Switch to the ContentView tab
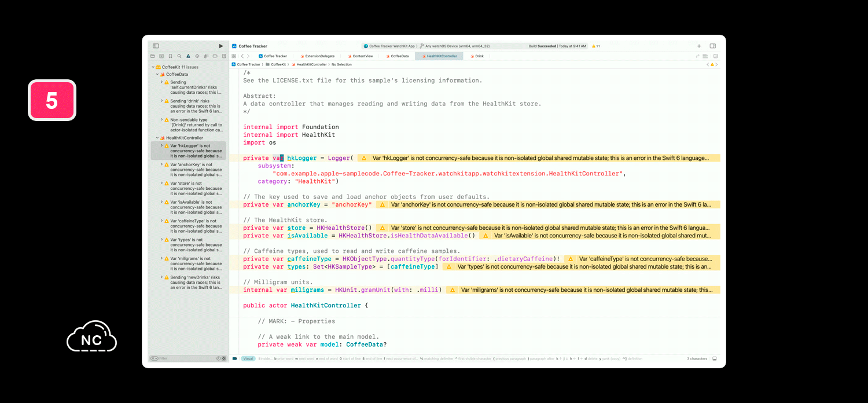The image size is (868, 403). (x=360, y=56)
